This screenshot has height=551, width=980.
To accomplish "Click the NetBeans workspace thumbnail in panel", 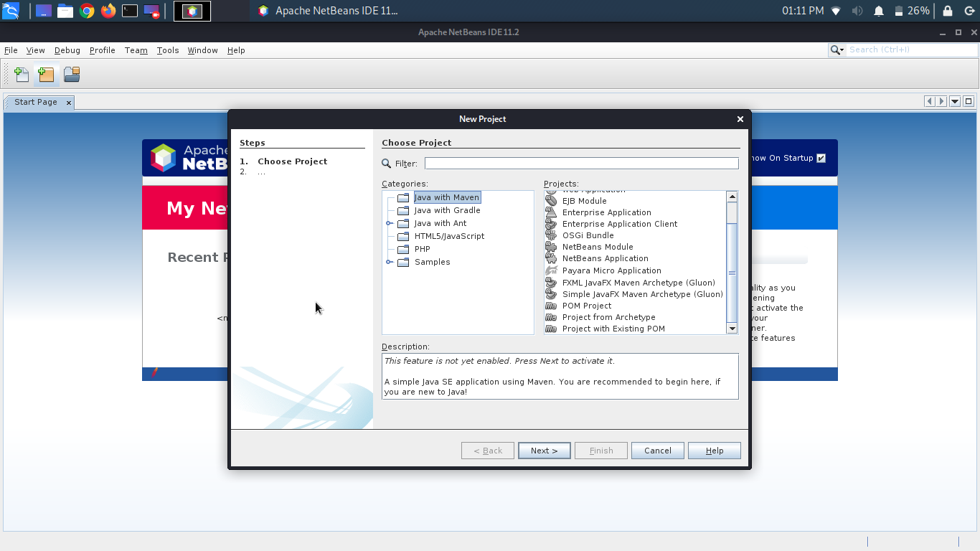I will coord(192,11).
